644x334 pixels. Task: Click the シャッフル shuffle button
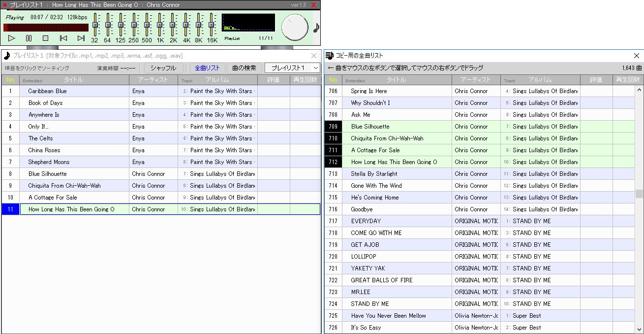click(x=163, y=68)
